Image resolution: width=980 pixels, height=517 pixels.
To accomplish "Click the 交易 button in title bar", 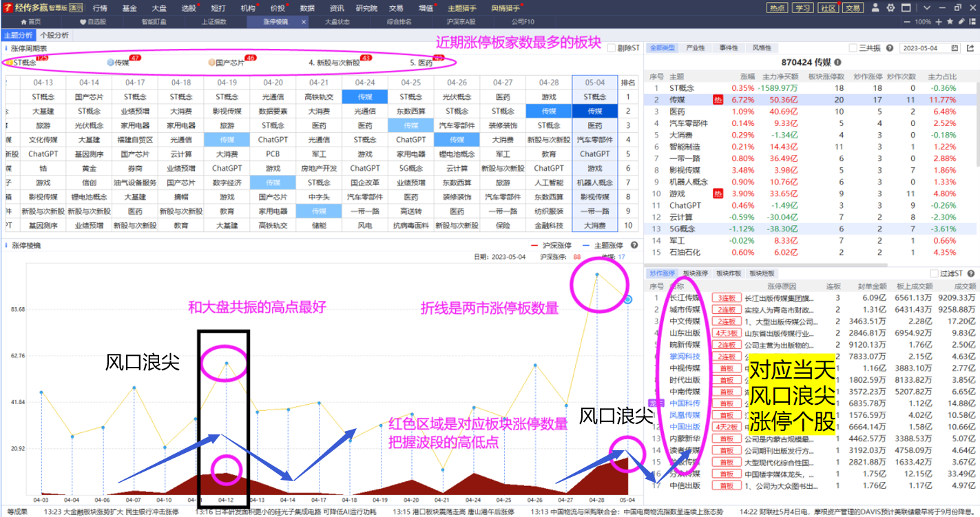I will 853,8.
